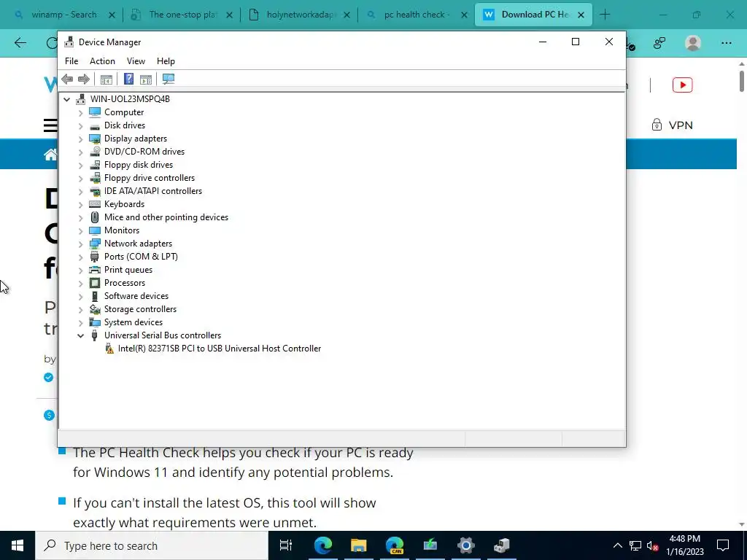Expand the Disk drives node
Screen dimensions: 747x560
click(80, 125)
